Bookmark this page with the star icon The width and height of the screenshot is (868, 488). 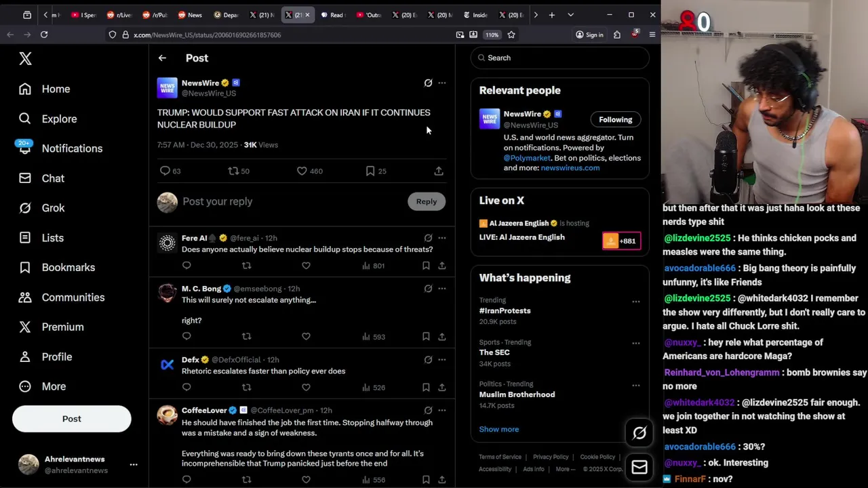coord(511,35)
